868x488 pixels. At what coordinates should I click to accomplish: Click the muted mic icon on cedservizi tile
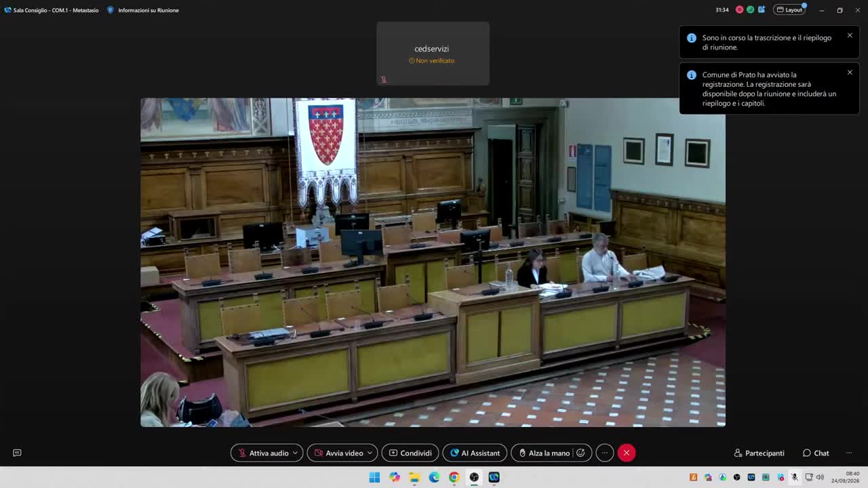(x=383, y=79)
